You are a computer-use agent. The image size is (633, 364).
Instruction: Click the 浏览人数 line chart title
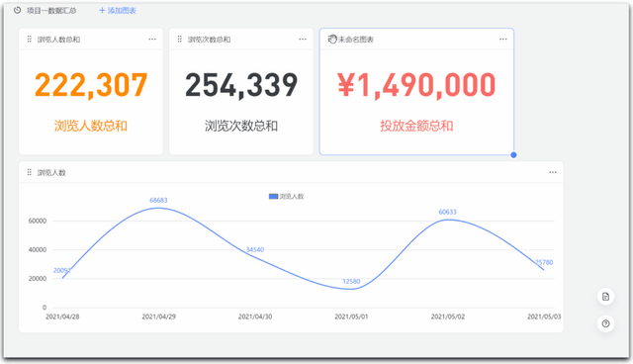(51, 173)
